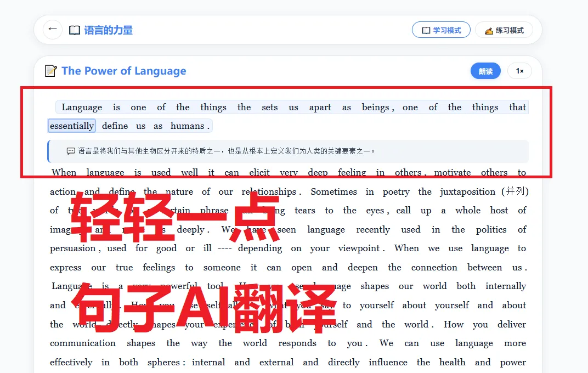Image resolution: width=588 pixels, height=373 pixels.
Task: Change the 1× playback speed
Action: (x=519, y=71)
